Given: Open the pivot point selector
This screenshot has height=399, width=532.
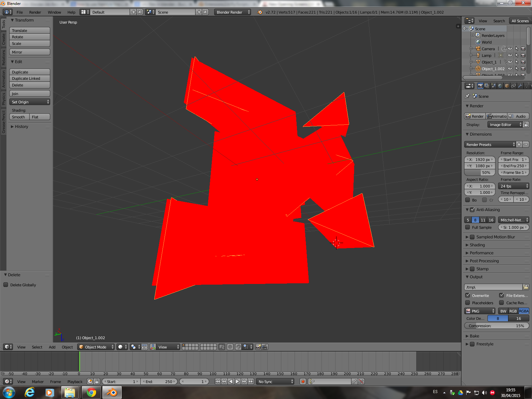Looking at the screenshot, I should 135,347.
